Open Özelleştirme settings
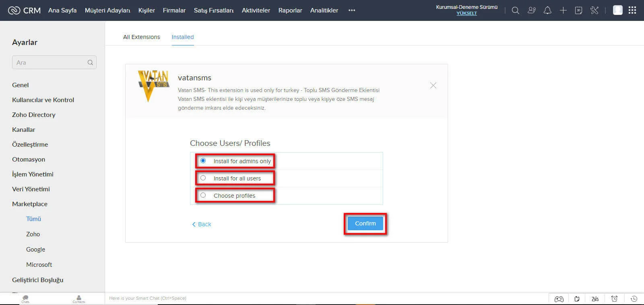Viewport: 644px width, 305px height. coord(30,144)
